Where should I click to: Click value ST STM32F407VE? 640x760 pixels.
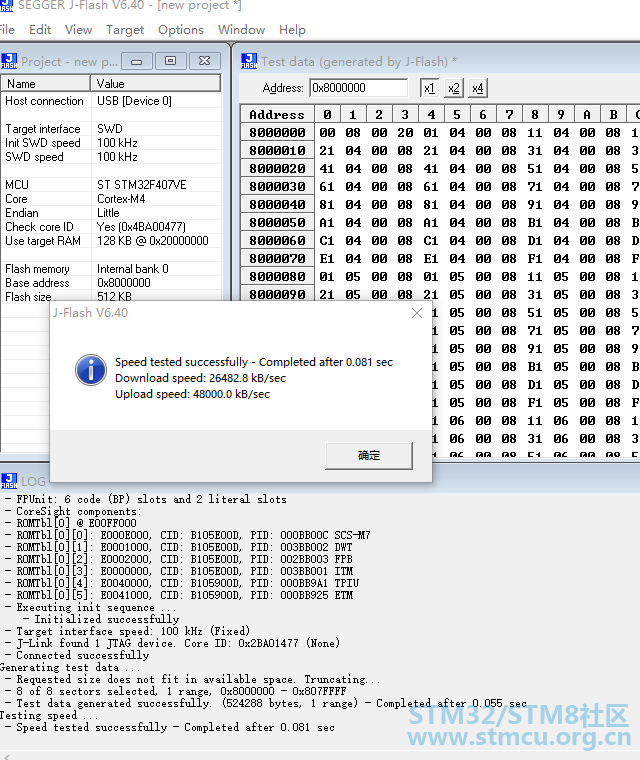(142, 185)
